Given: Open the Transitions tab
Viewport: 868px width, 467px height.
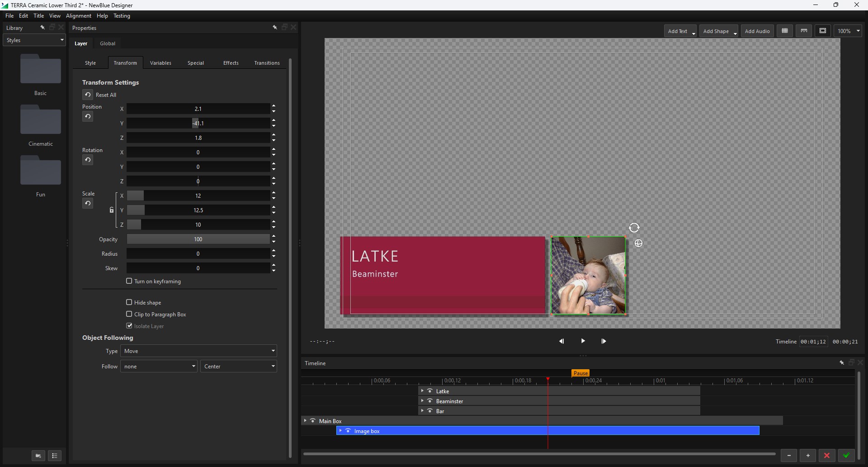Looking at the screenshot, I should pos(267,63).
